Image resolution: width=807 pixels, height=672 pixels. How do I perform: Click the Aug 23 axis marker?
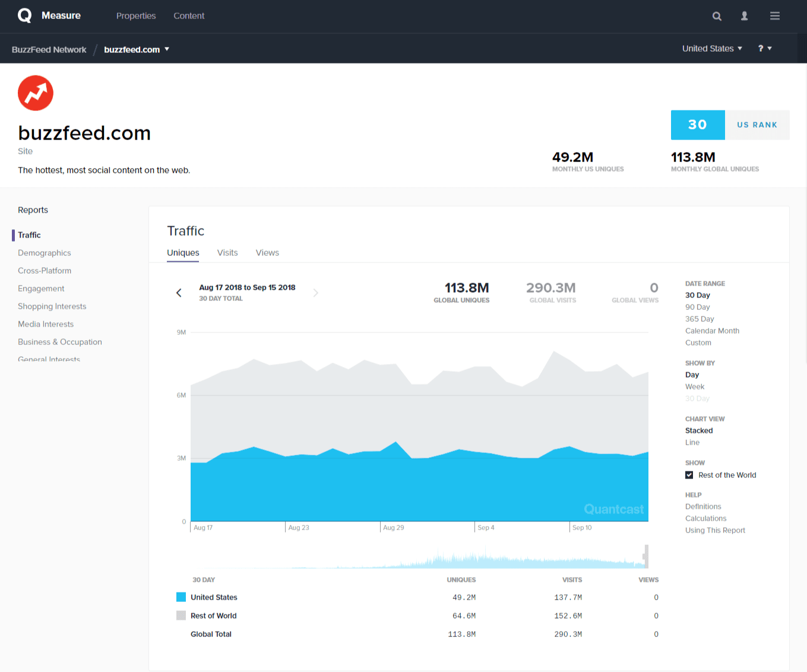click(299, 527)
